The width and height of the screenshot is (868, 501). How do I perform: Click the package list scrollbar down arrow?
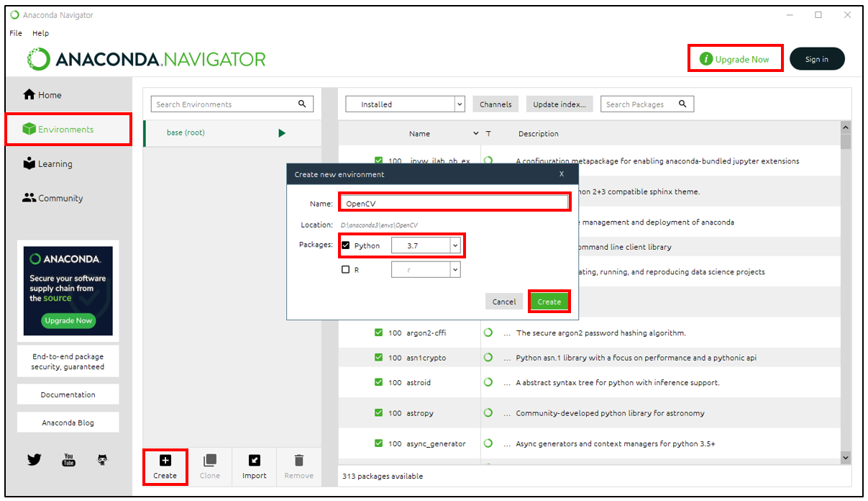pos(845,458)
